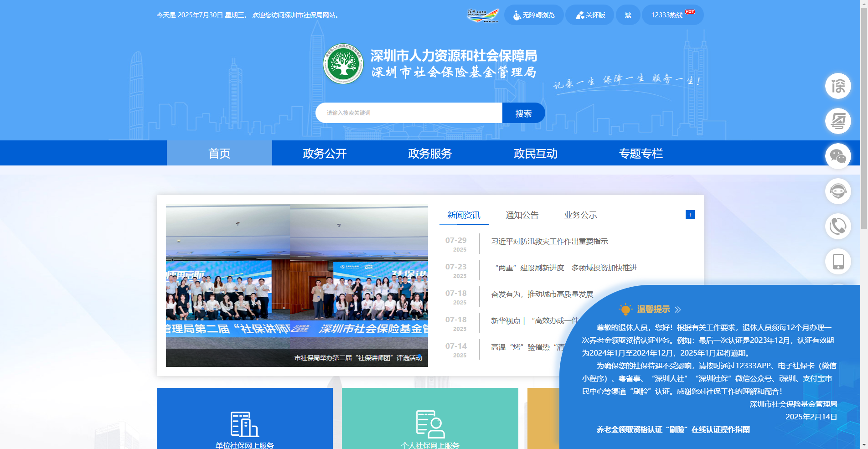The width and height of the screenshot is (868, 449).
Task: Click the scrollbar down arrow
Action: pyautogui.click(x=864, y=445)
